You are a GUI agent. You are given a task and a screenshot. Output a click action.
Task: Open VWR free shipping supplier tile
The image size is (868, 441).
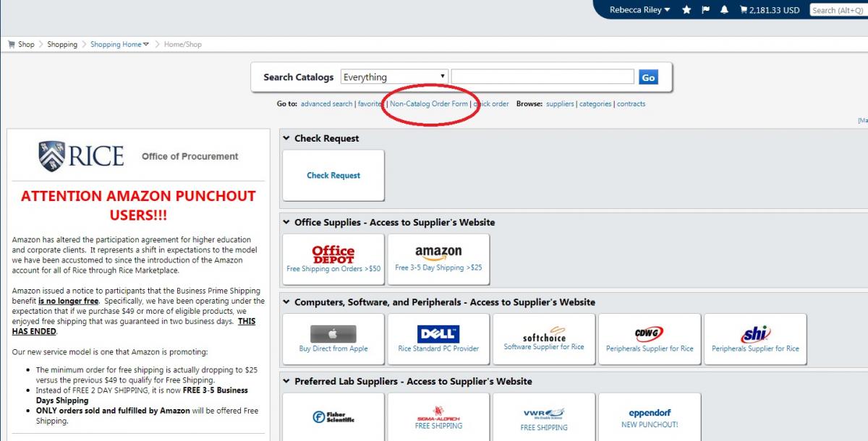(x=544, y=417)
